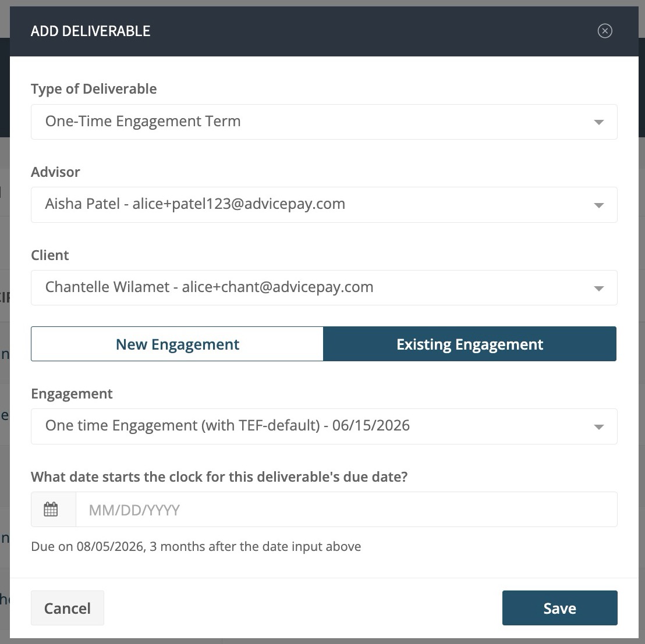This screenshot has width=645, height=644.
Task: Click the Advisor dropdown caret
Action: pos(599,205)
